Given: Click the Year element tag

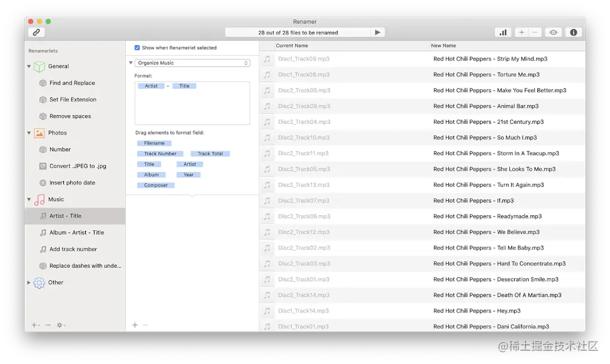Looking at the screenshot, I should [189, 174].
